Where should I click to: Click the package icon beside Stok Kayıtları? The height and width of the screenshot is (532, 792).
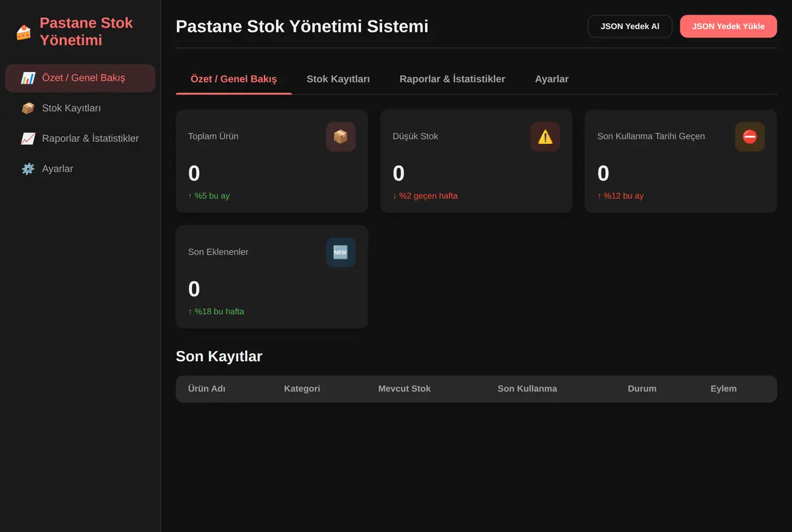(28, 108)
